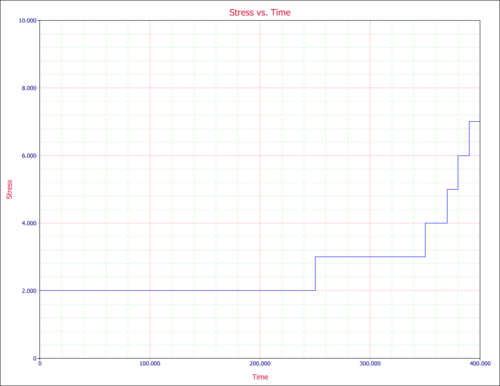Screen dimensions: 500x386
Task: Click the blue plateau at stress 4.000
Action: coord(436,223)
